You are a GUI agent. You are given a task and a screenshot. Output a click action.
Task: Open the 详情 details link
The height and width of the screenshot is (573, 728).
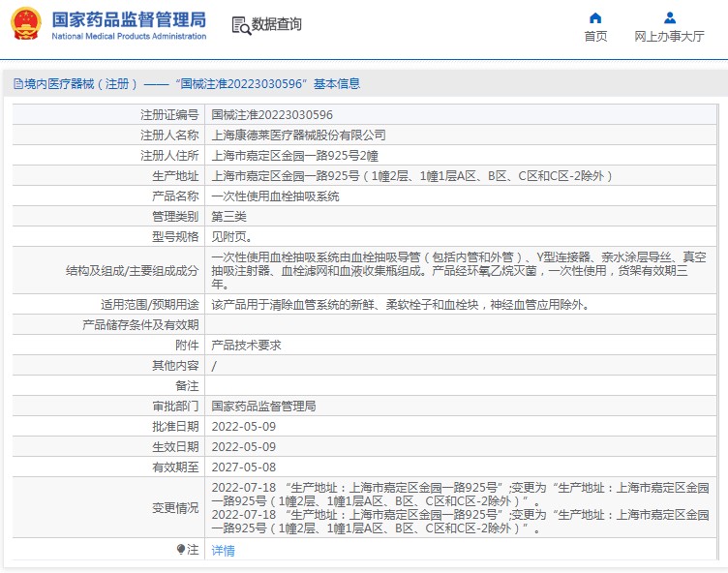tap(224, 551)
